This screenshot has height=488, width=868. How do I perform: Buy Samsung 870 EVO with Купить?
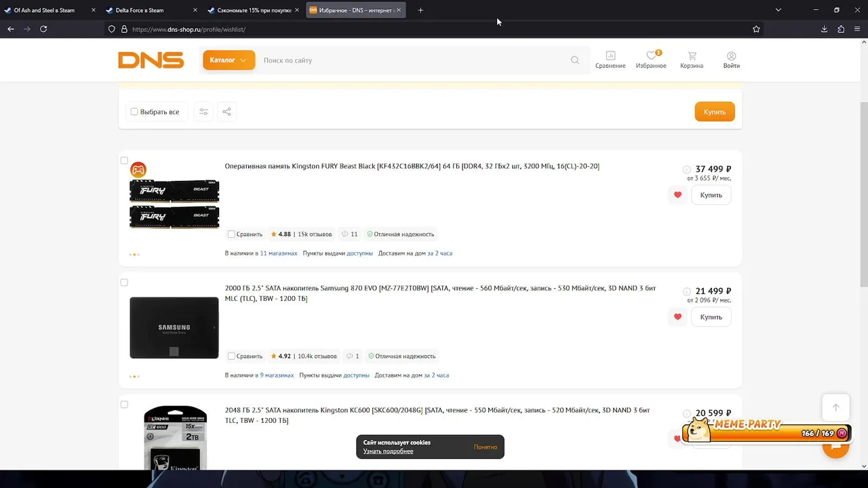pos(711,317)
